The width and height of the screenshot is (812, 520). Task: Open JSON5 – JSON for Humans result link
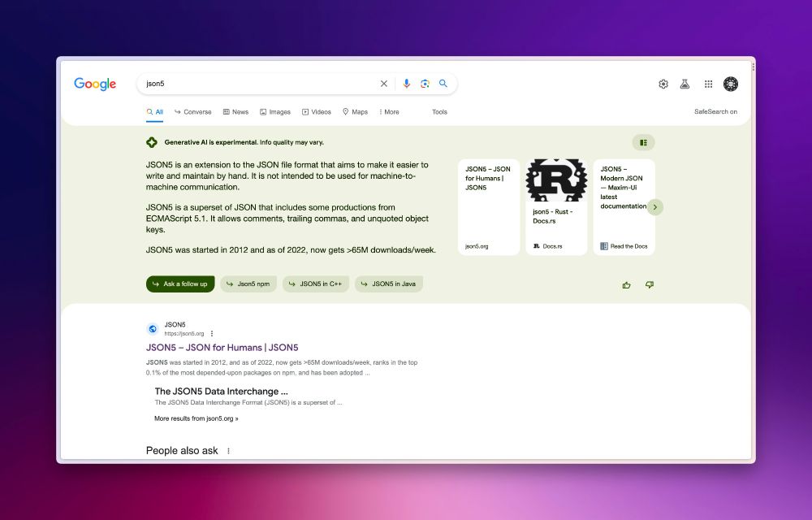222,348
